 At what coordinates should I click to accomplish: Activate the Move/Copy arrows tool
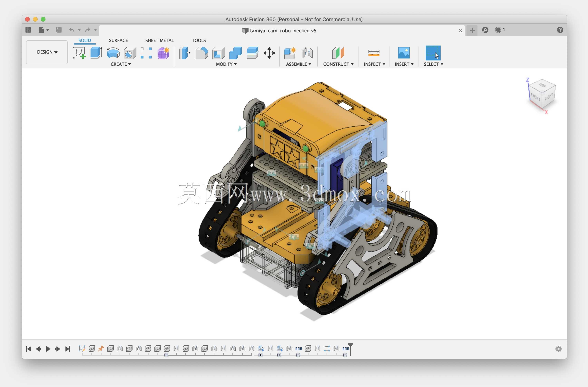click(269, 53)
